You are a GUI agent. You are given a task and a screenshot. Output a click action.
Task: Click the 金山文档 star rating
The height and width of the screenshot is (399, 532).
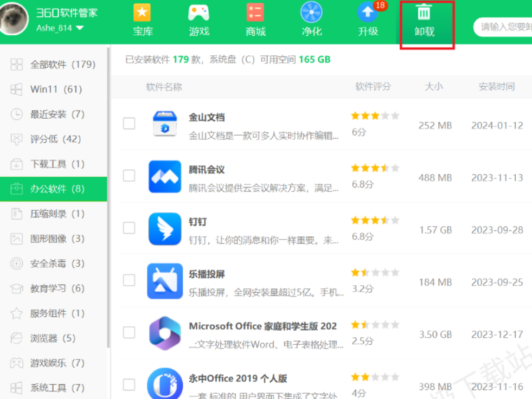coord(375,116)
